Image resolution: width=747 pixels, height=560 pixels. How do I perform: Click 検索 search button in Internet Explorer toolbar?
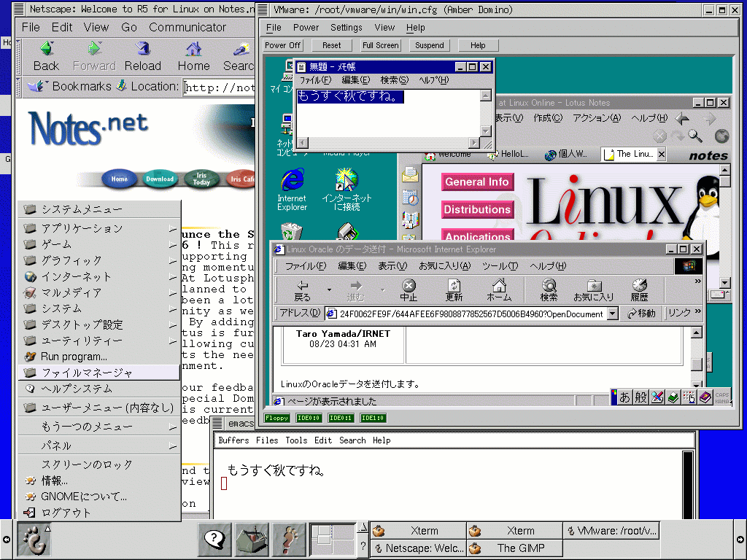point(549,290)
